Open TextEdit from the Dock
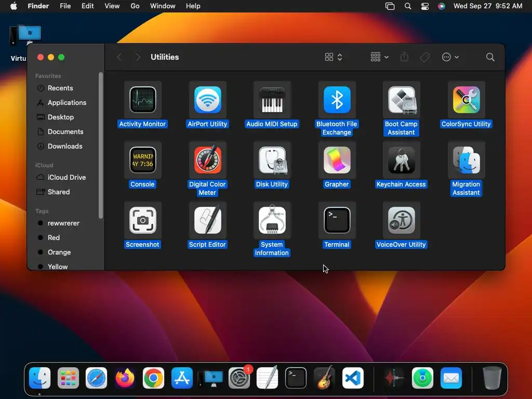The height and width of the screenshot is (399, 532). (268, 378)
